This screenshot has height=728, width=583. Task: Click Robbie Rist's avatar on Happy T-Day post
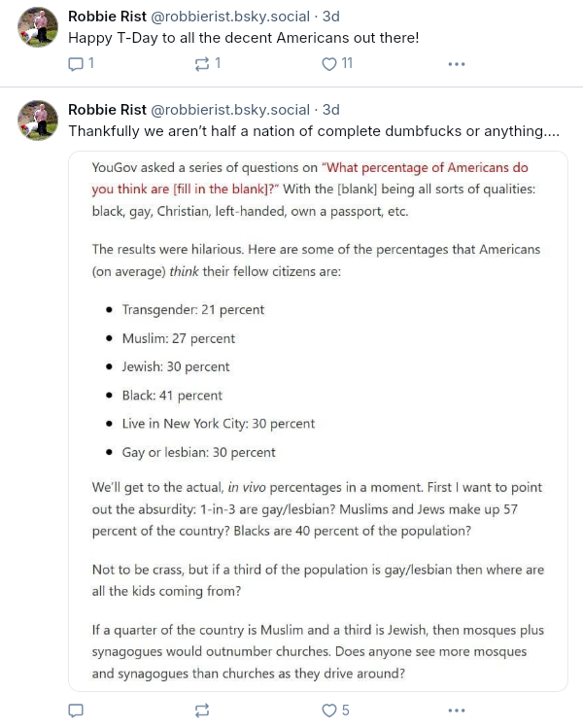coord(39,28)
